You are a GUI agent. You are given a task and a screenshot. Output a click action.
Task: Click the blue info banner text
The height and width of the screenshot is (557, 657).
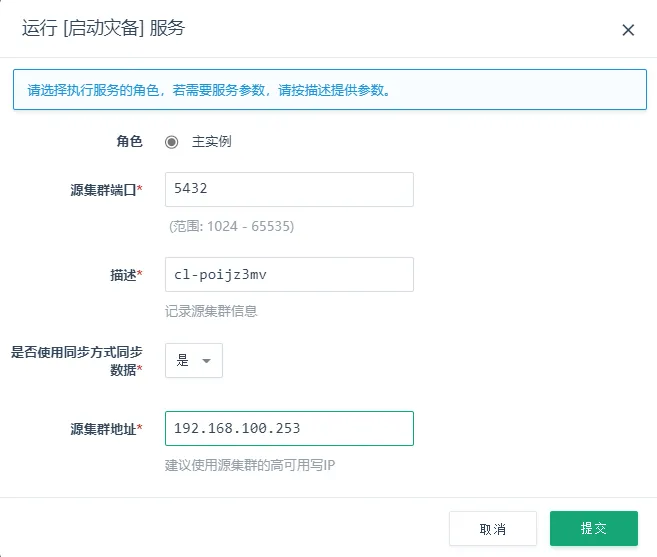click(210, 90)
